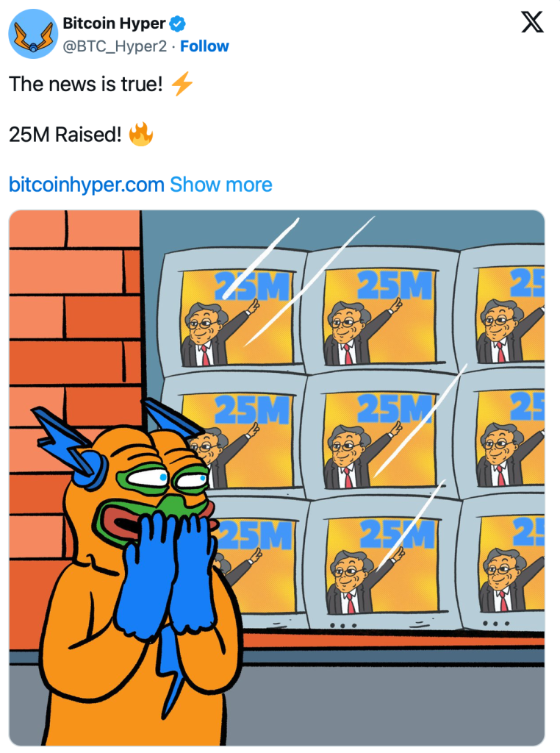560x753 pixels.
Task: Click the 'The news is true!' text
Action: [x=86, y=84]
